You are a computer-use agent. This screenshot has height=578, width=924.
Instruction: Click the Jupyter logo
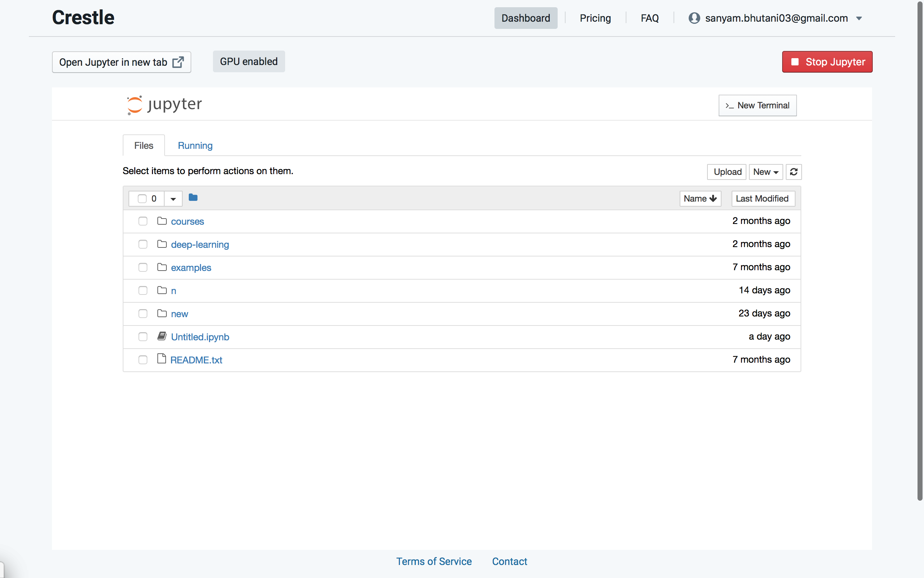click(x=165, y=105)
